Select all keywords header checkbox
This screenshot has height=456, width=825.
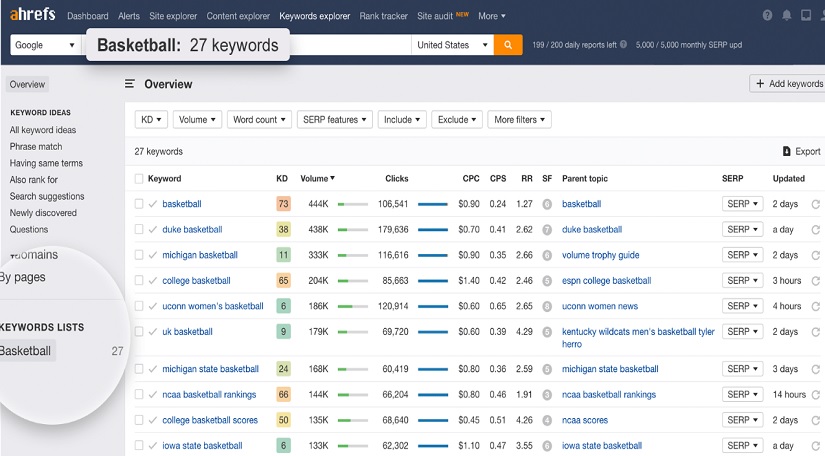[139, 179]
